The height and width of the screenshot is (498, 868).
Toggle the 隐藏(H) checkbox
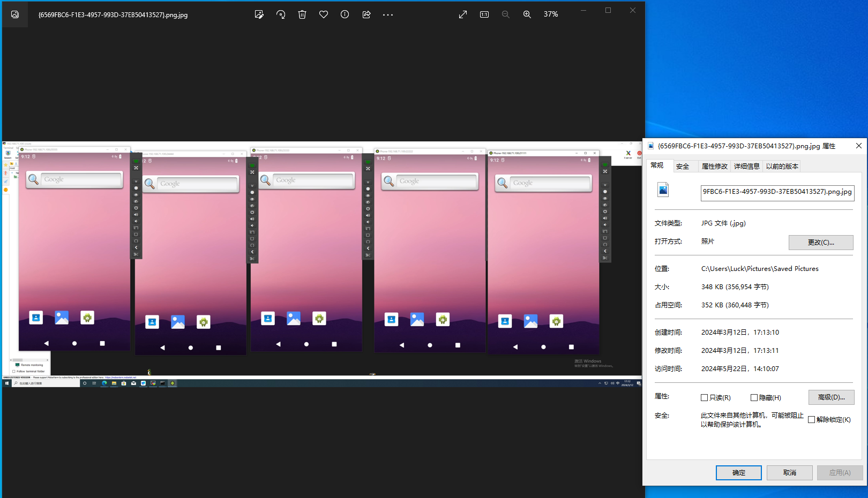point(754,398)
